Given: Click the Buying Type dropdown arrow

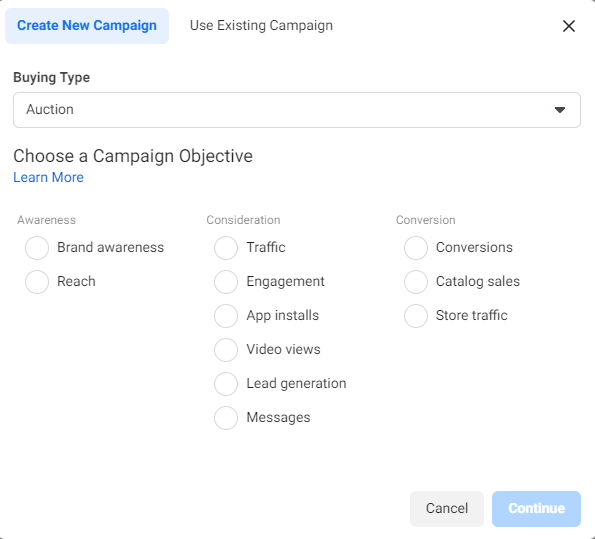Looking at the screenshot, I should coord(560,110).
